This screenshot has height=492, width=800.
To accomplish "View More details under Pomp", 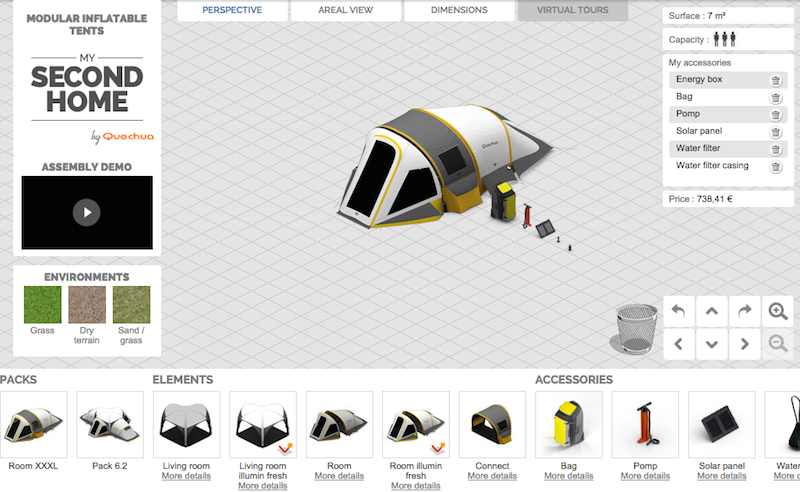I will coord(645,476).
